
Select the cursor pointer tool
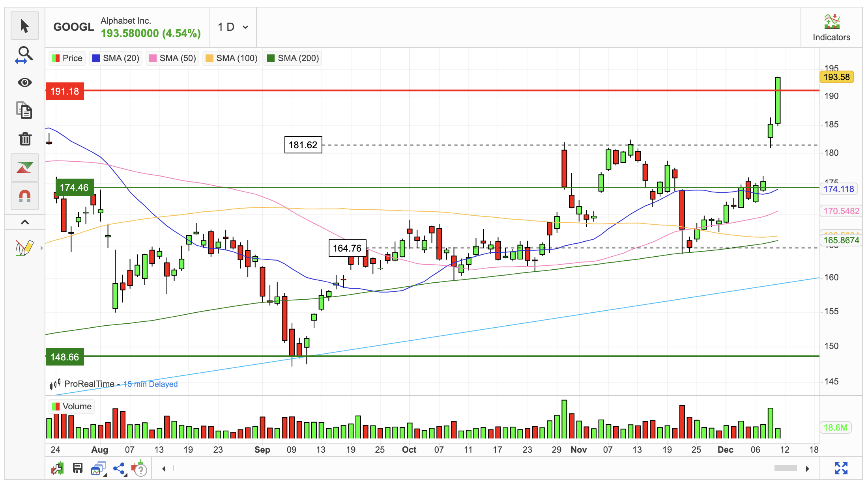[25, 26]
